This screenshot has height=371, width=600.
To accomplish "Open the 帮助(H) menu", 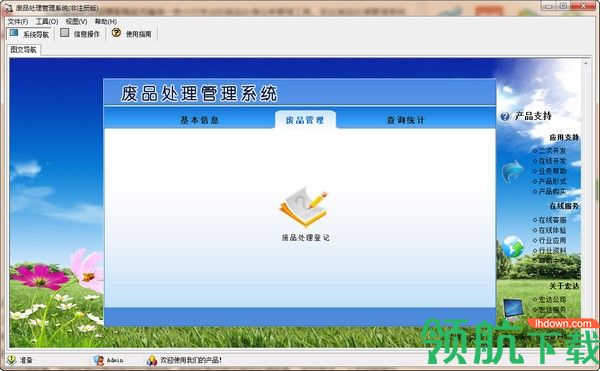I will 106,21.
